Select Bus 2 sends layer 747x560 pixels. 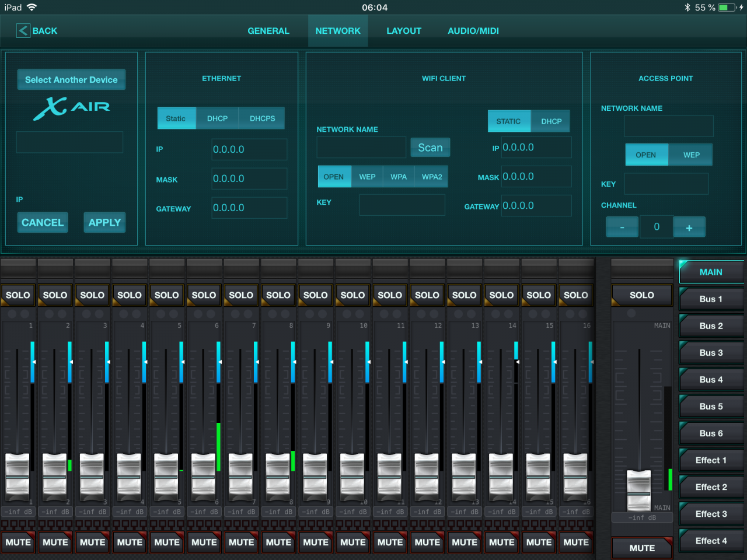[711, 326]
